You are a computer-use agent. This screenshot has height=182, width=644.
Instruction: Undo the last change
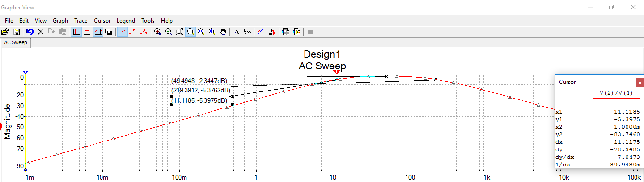30,32
